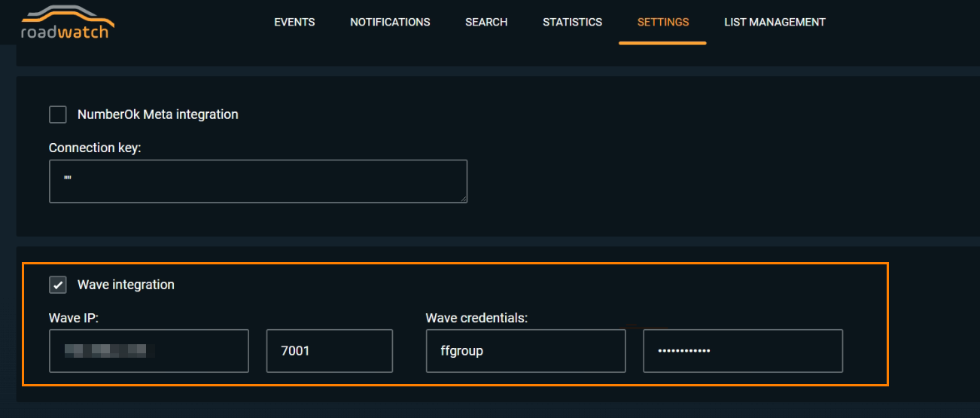980x418 pixels.
Task: Go to the Notifications tab
Action: (x=390, y=23)
